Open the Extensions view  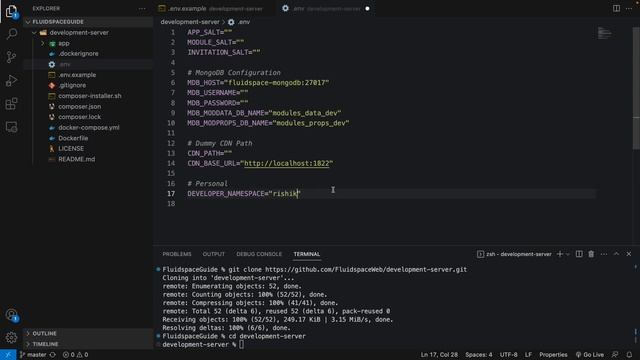pos(11,104)
